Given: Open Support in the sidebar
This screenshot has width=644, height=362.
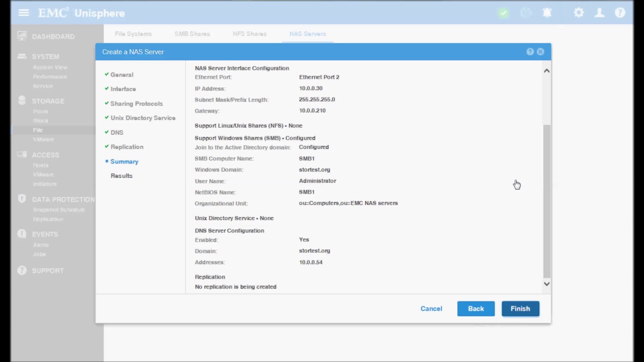Looking at the screenshot, I should [48, 270].
